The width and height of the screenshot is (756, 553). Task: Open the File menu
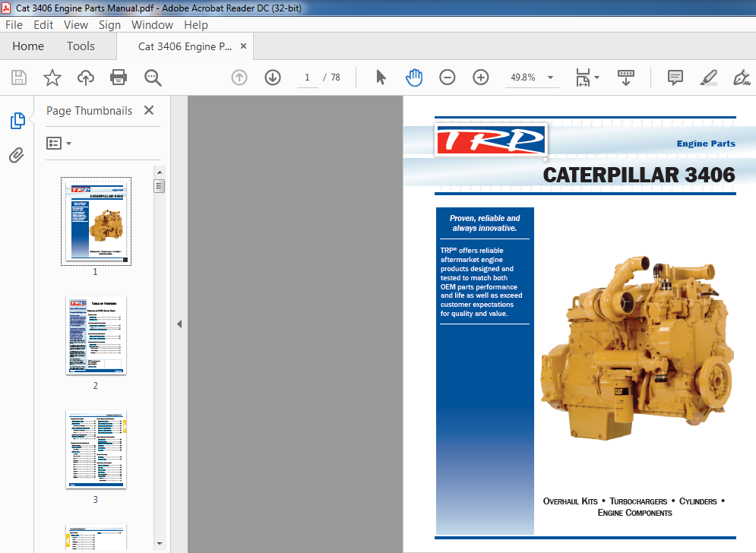(14, 25)
